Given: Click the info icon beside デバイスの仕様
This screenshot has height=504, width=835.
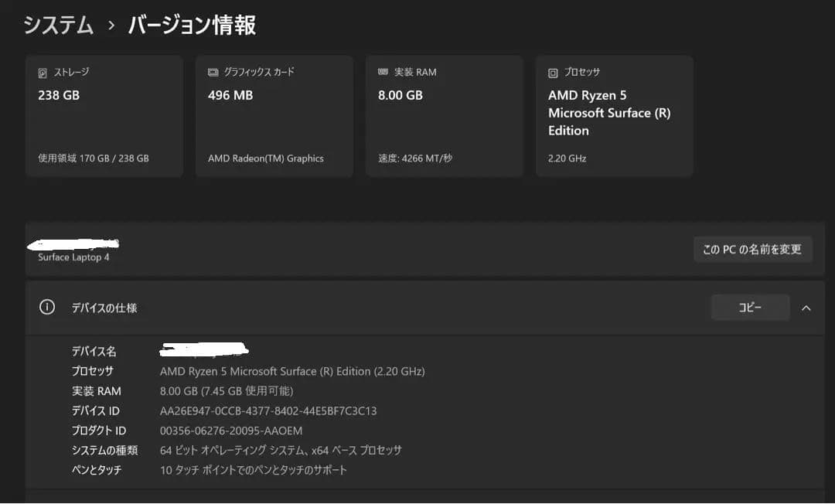Looking at the screenshot, I should [x=46, y=307].
